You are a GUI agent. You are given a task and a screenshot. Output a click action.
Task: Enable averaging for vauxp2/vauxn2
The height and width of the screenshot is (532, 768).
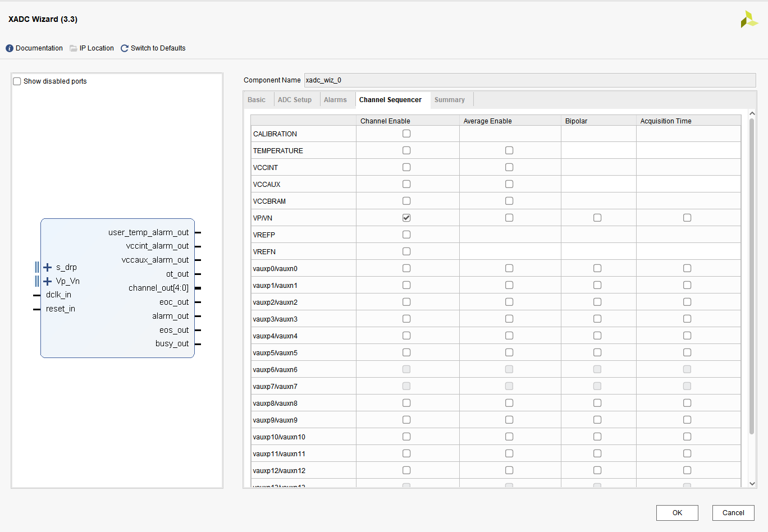[x=509, y=302]
